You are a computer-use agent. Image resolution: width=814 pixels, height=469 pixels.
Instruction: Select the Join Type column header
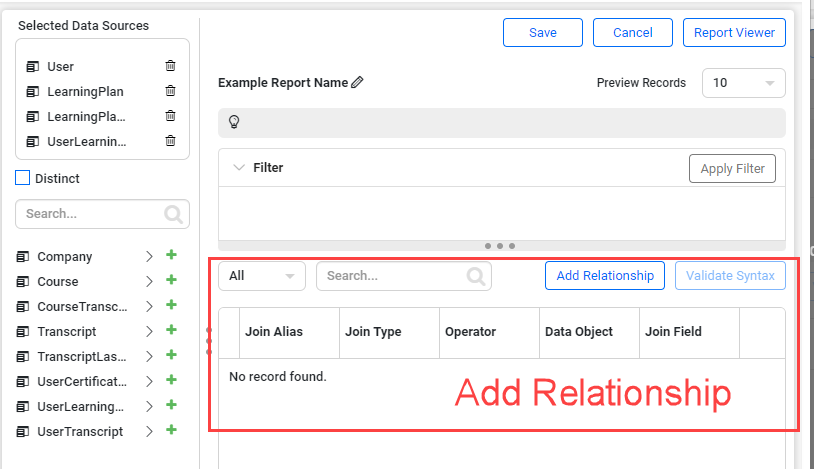[x=373, y=332]
